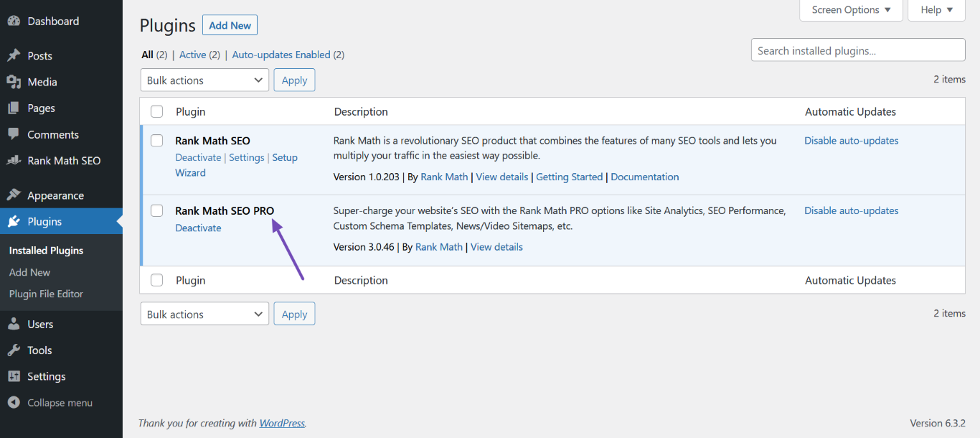Viewport: 980px width, 438px height.
Task: Click the Collapse menu label
Action: [x=60, y=403]
